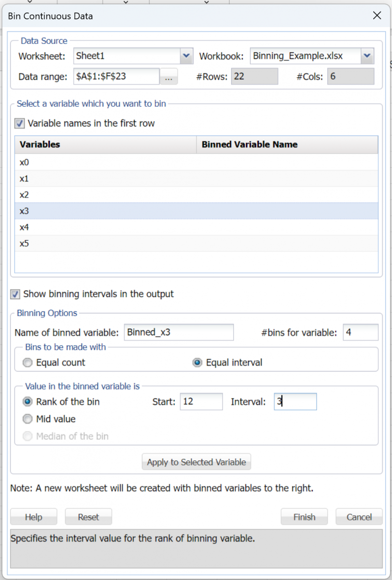The image size is (392, 580).
Task: Click the Finish button
Action: (304, 517)
